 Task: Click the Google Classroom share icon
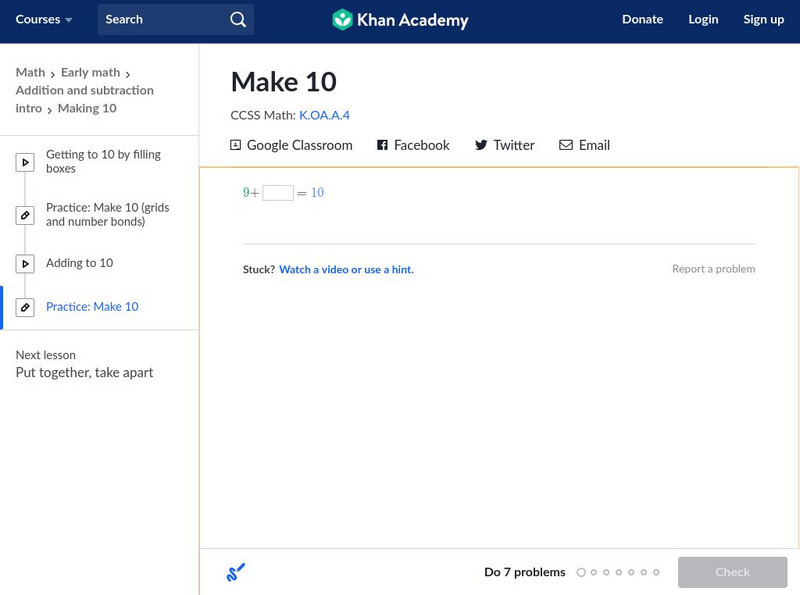237,145
